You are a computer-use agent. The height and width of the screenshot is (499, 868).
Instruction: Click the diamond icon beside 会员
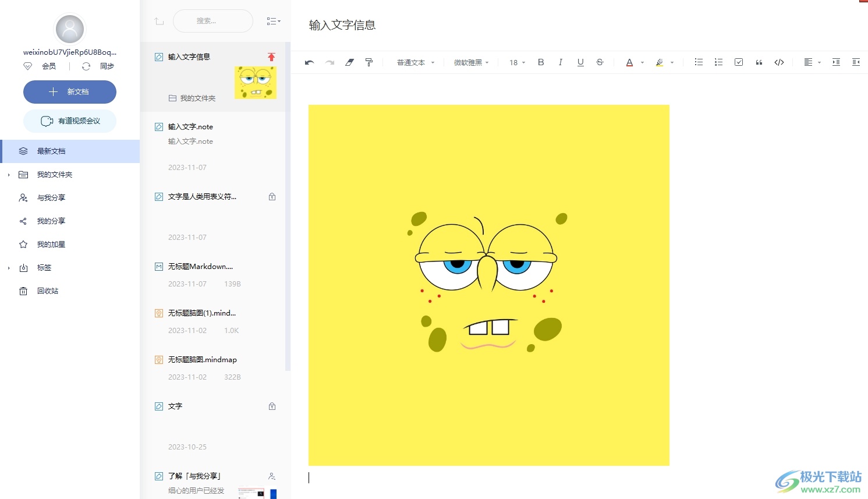pos(27,66)
